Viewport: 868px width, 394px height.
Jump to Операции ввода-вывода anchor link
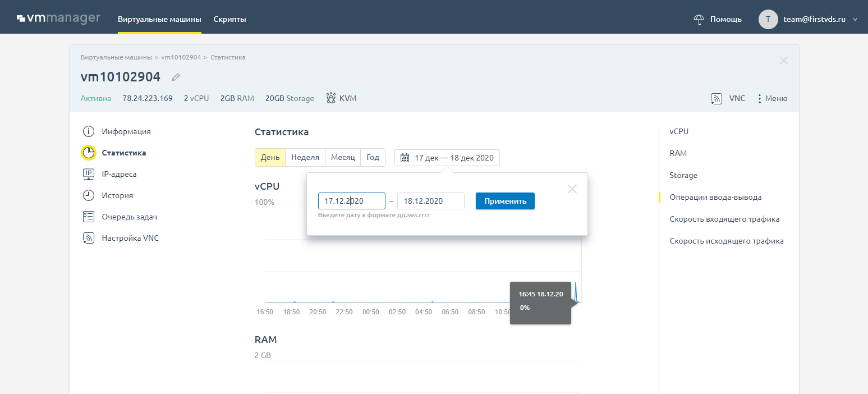715,197
